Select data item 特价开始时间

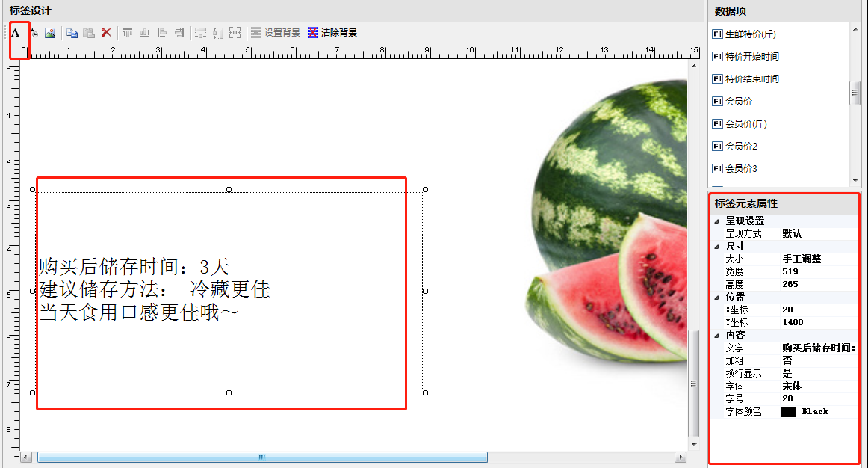click(751, 57)
